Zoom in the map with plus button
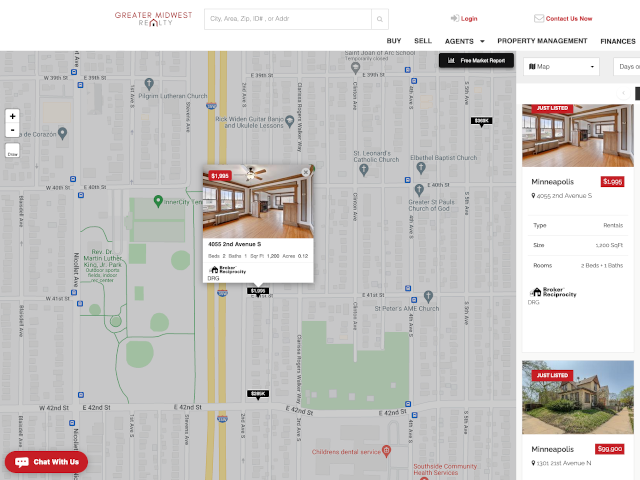This screenshot has height=480, width=640. pyautogui.click(x=13, y=116)
